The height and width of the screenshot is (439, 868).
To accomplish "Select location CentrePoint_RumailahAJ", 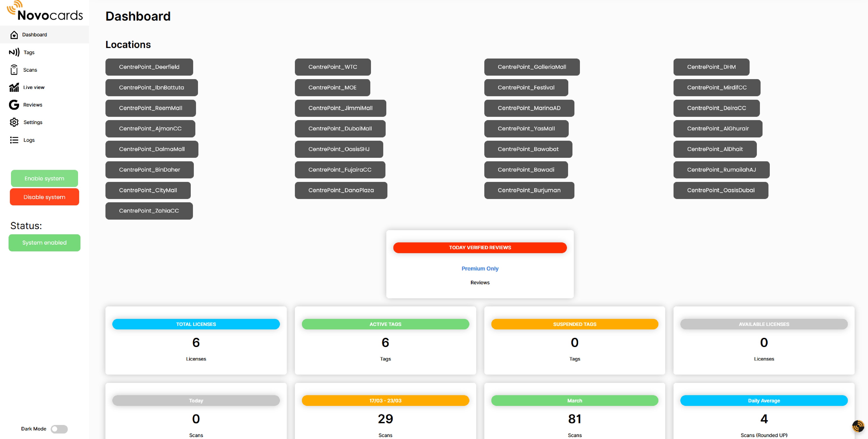I will pyautogui.click(x=721, y=170).
